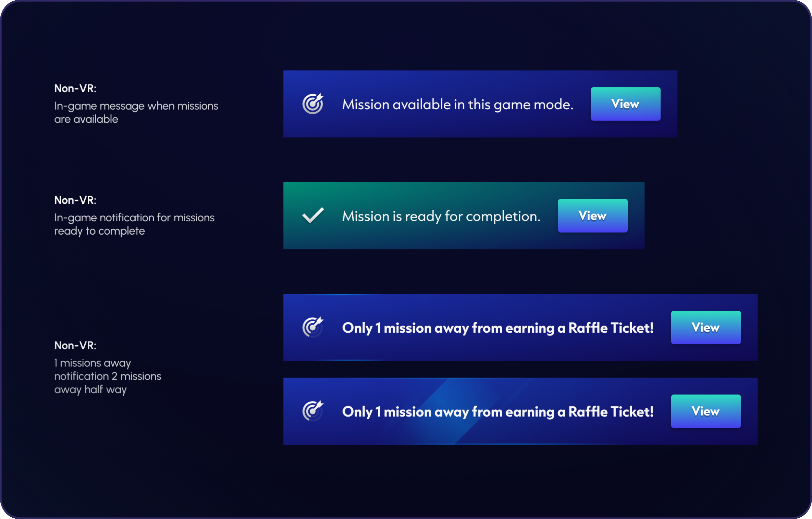This screenshot has height=519, width=812.
Task: Select 'In-game notification for missions ready' caption
Action: coord(134,224)
